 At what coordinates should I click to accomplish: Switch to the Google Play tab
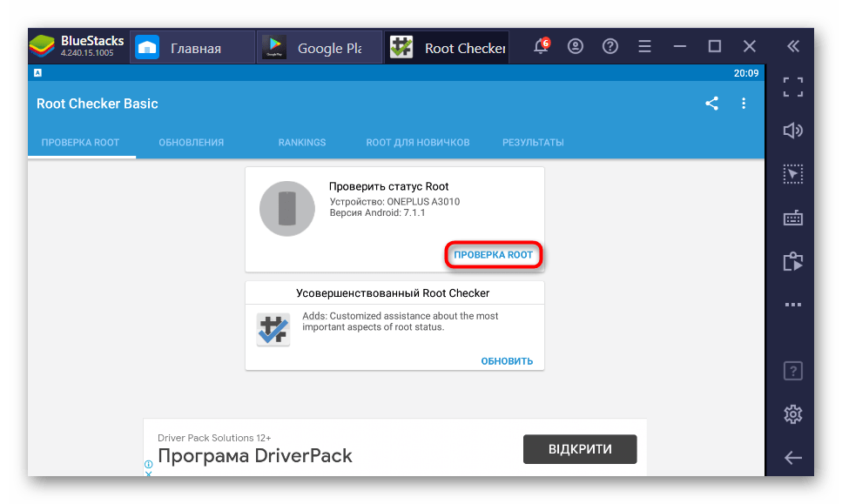[x=320, y=48]
